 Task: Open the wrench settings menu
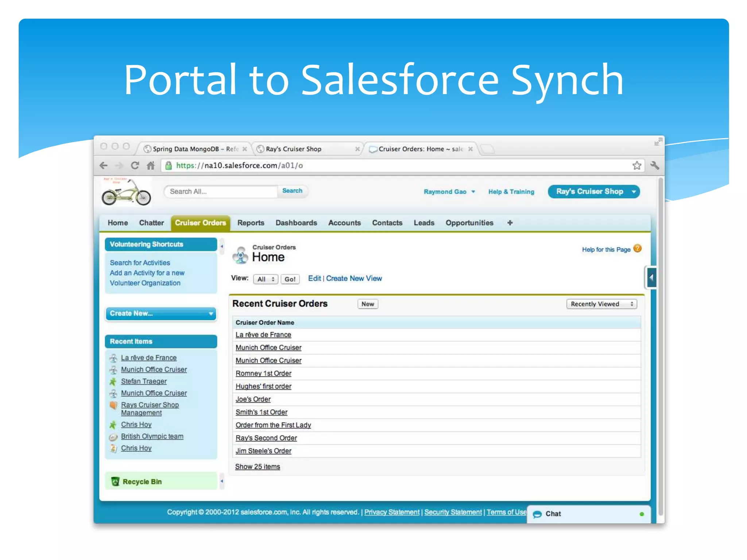pos(654,166)
